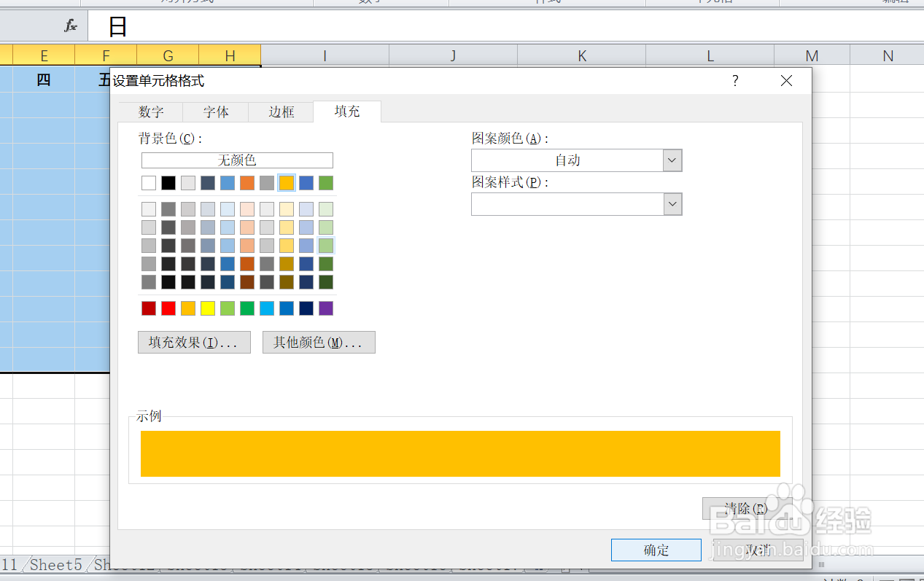Pick black swatch in theme row

(x=168, y=183)
